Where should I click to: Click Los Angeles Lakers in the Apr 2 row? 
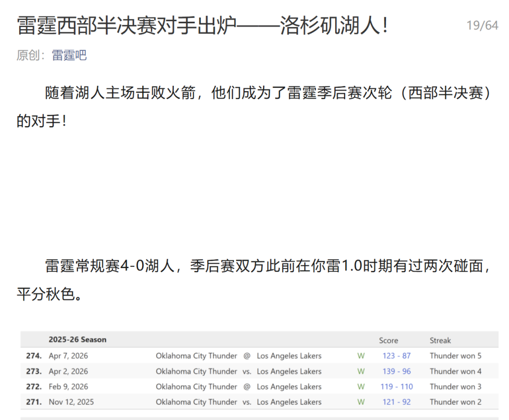point(289,371)
